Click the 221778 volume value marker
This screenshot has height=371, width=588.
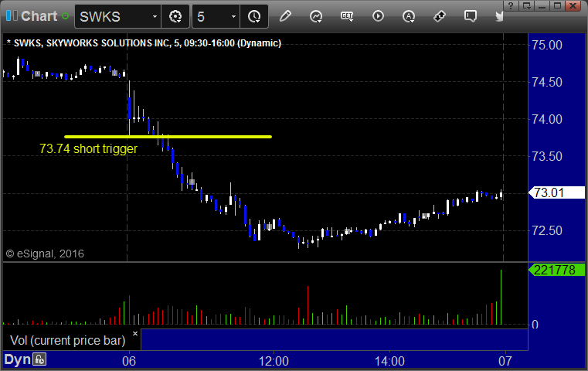tap(556, 270)
